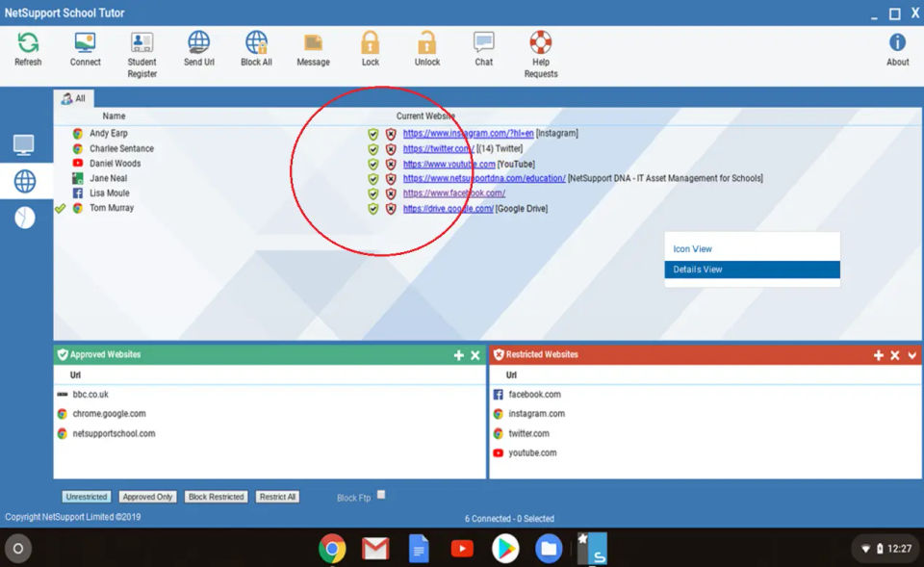
Task: Open the netsupportdna.com education link
Action: (484, 178)
